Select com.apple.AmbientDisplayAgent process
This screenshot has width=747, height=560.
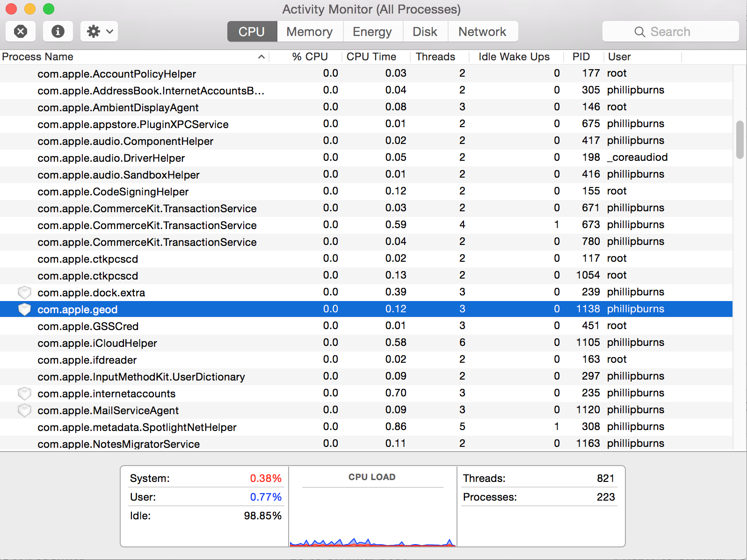coord(366,108)
